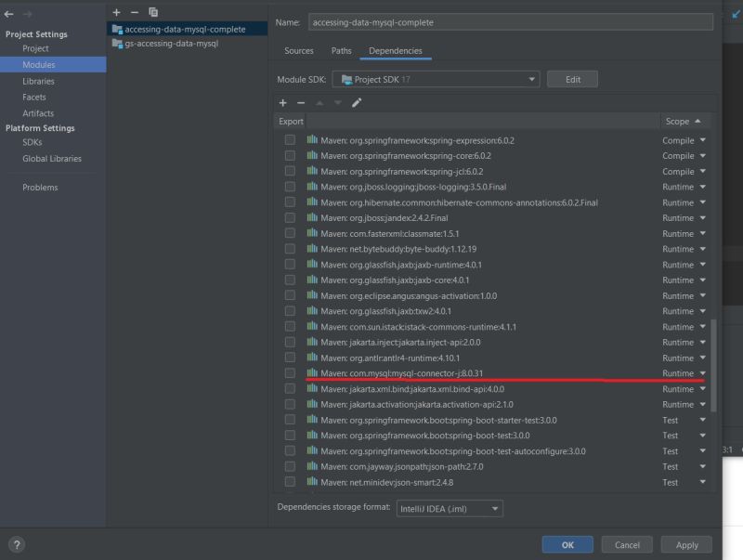This screenshot has height=560, width=743.
Task: Click the copy module icon
Action: [x=153, y=12]
